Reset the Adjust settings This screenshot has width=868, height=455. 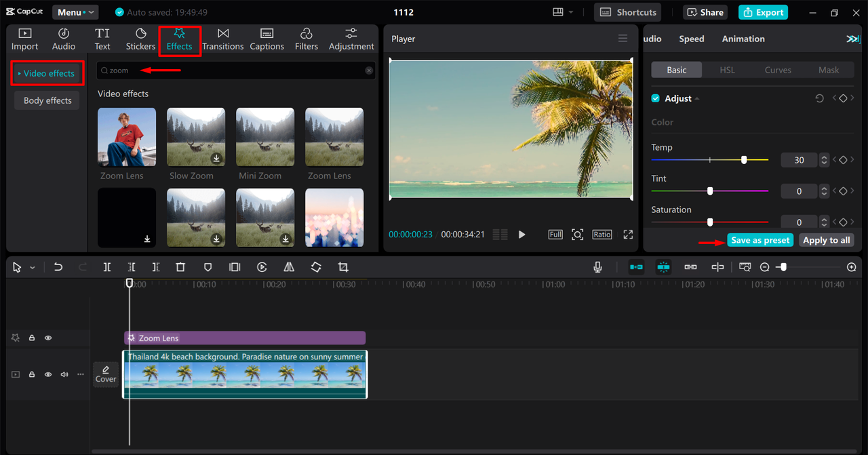click(x=819, y=98)
